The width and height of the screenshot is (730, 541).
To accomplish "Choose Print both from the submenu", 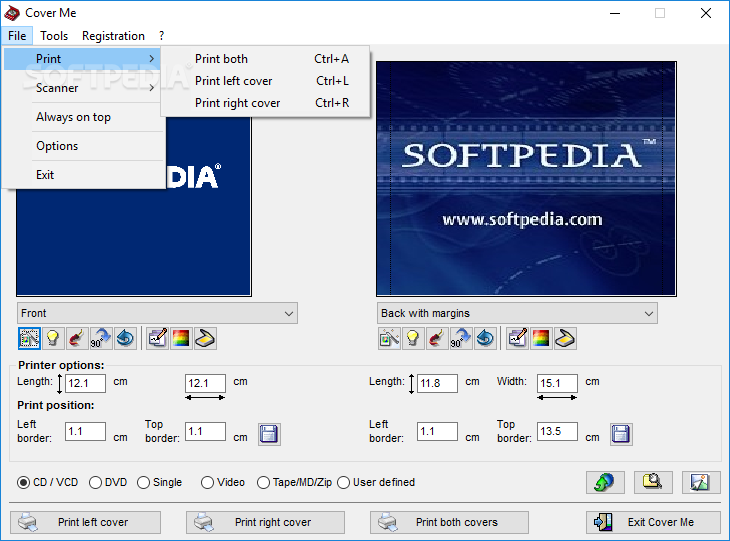I will click(x=265, y=59).
